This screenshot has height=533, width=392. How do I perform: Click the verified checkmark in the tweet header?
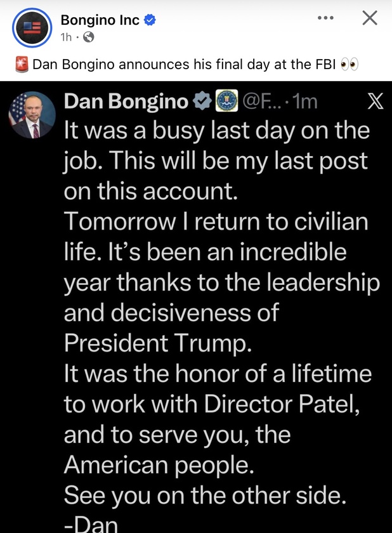pyautogui.click(x=202, y=101)
